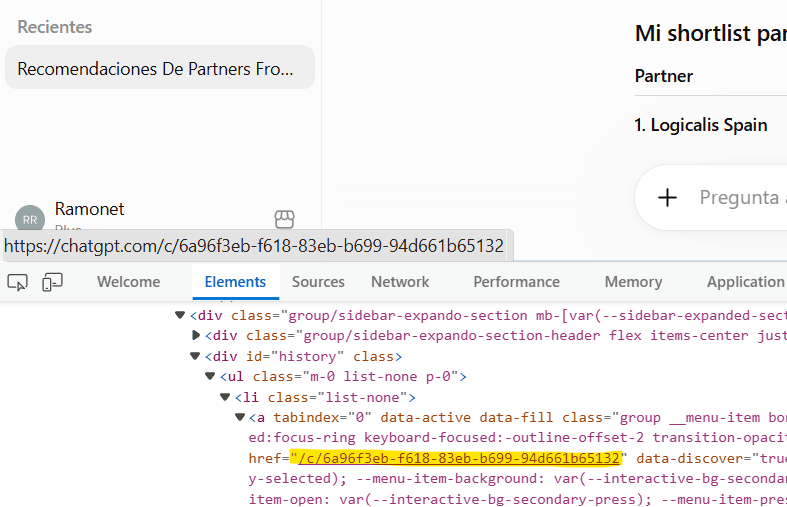
Task: Select the li class="list-none" line
Action: tap(325, 398)
